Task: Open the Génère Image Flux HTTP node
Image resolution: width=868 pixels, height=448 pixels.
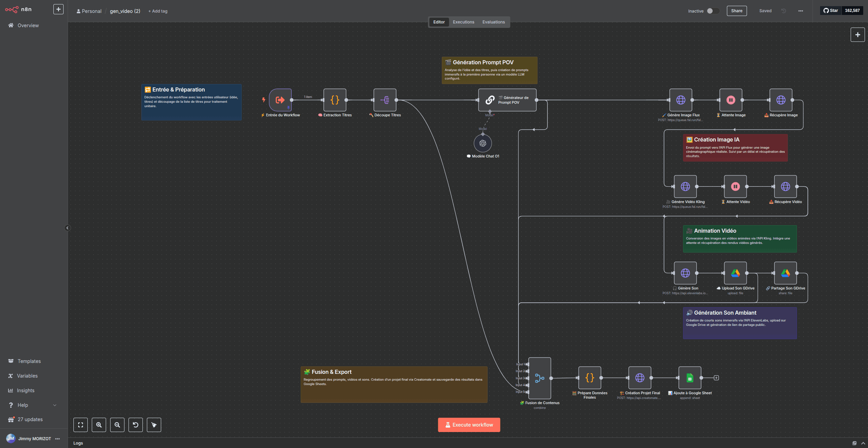Action: coord(680,100)
